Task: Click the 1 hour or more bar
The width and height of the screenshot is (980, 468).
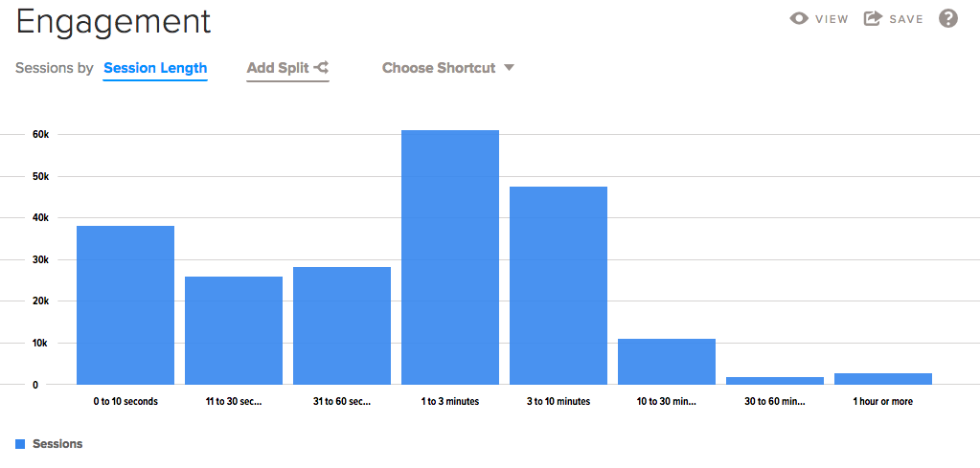Action: pyautogui.click(x=883, y=378)
